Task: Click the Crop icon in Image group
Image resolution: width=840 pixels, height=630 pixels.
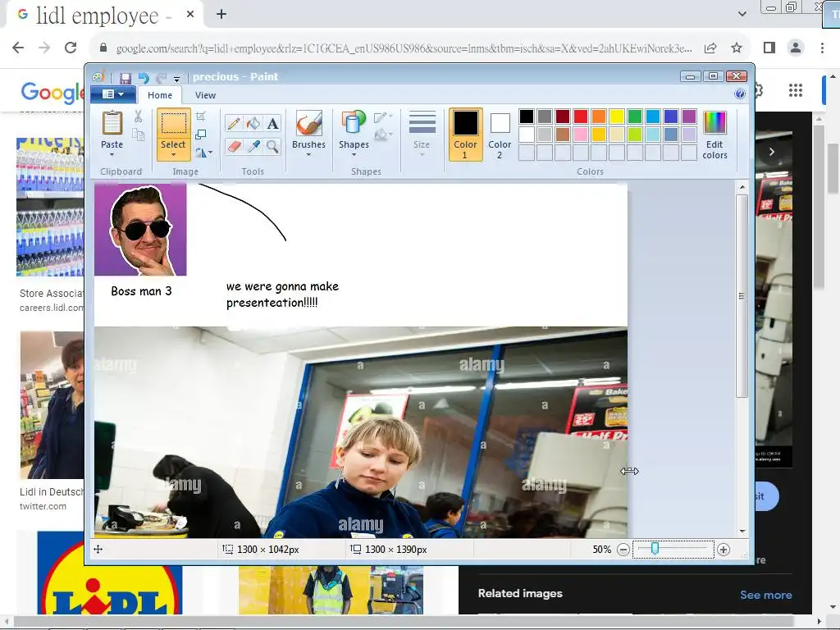Action: [x=201, y=116]
